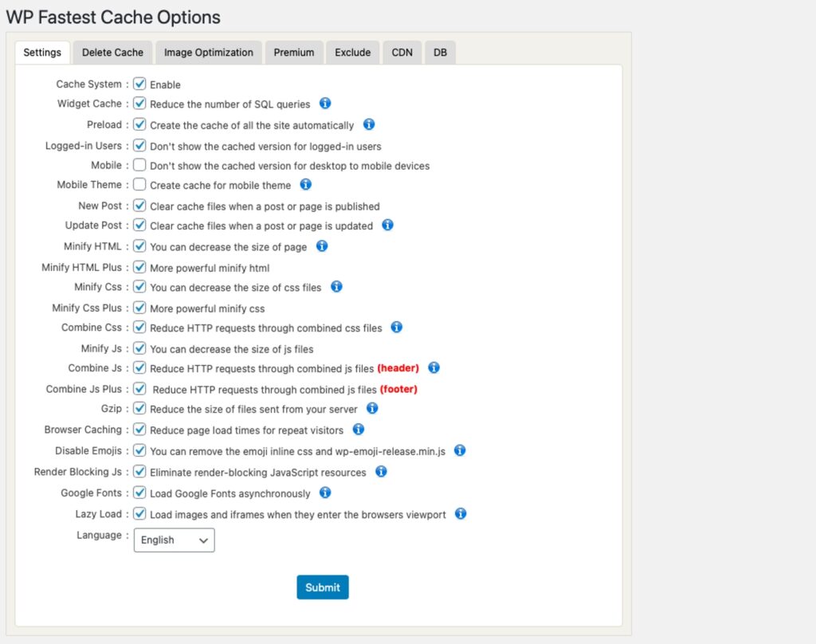The width and height of the screenshot is (816, 644).
Task: Click info icon beside Preload option
Action: pos(369,124)
